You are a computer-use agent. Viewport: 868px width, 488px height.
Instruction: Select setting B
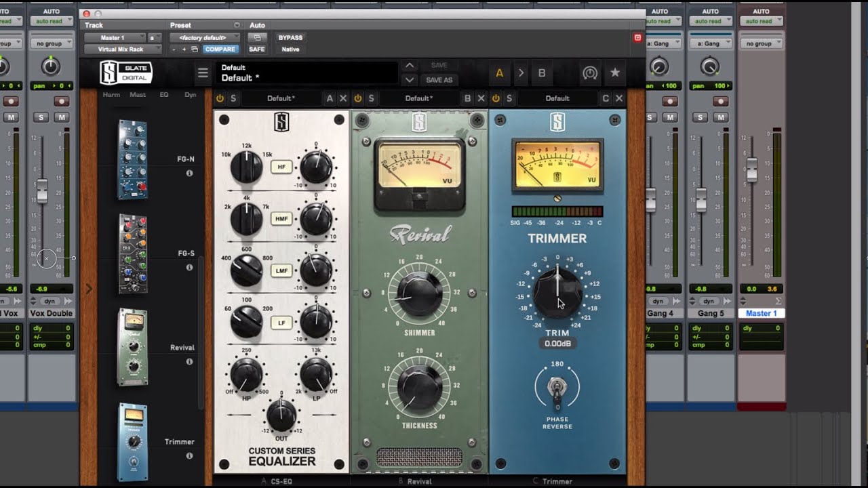point(542,73)
